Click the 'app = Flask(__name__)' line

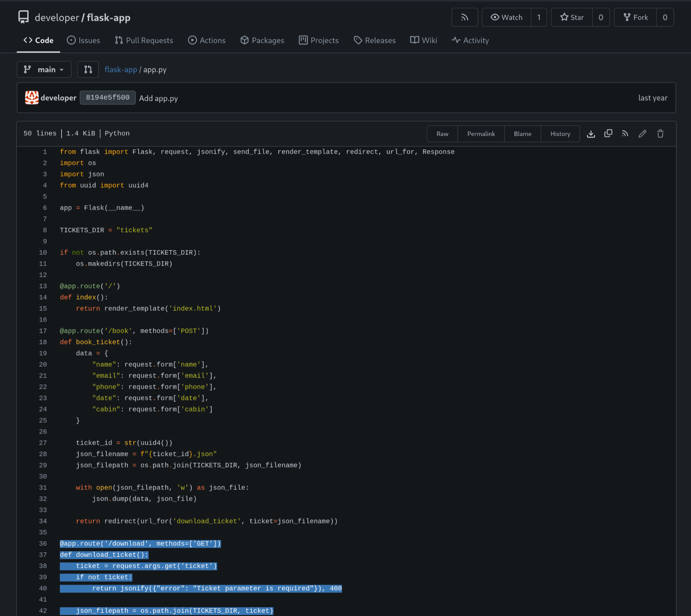tap(102, 208)
